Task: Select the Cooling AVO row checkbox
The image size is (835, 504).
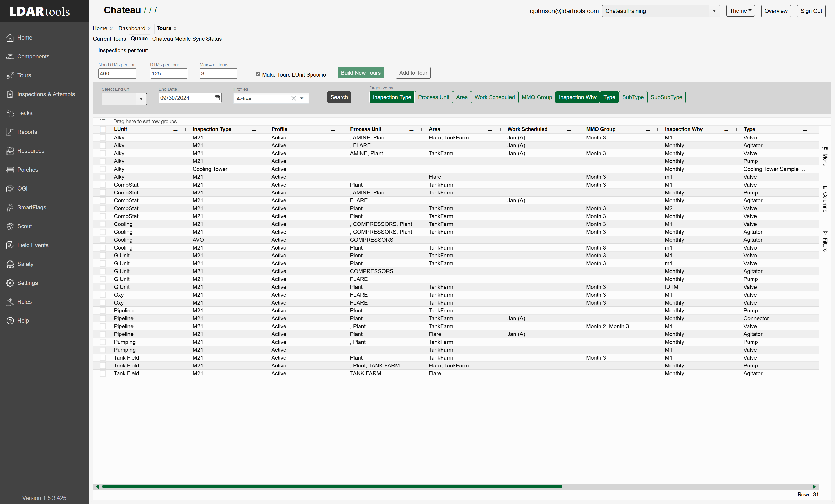Action: [103, 240]
